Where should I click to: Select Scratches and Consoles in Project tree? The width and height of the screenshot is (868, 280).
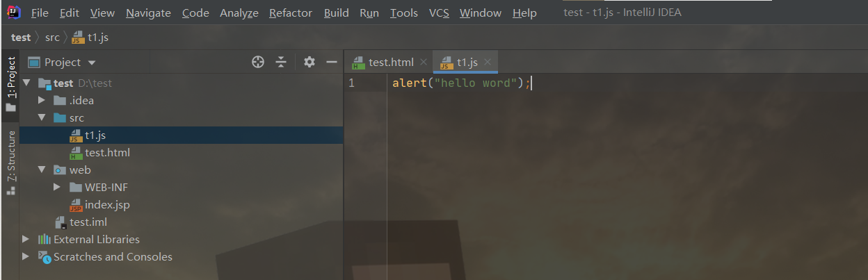click(113, 256)
